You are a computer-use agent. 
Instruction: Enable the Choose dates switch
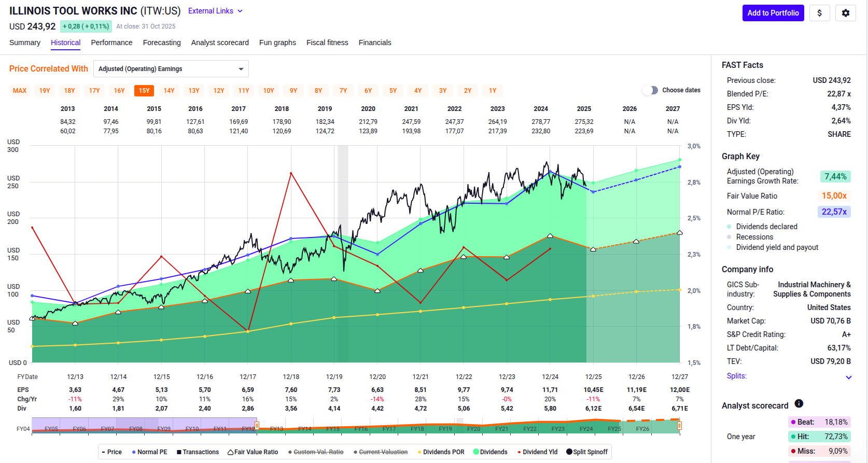tap(650, 90)
